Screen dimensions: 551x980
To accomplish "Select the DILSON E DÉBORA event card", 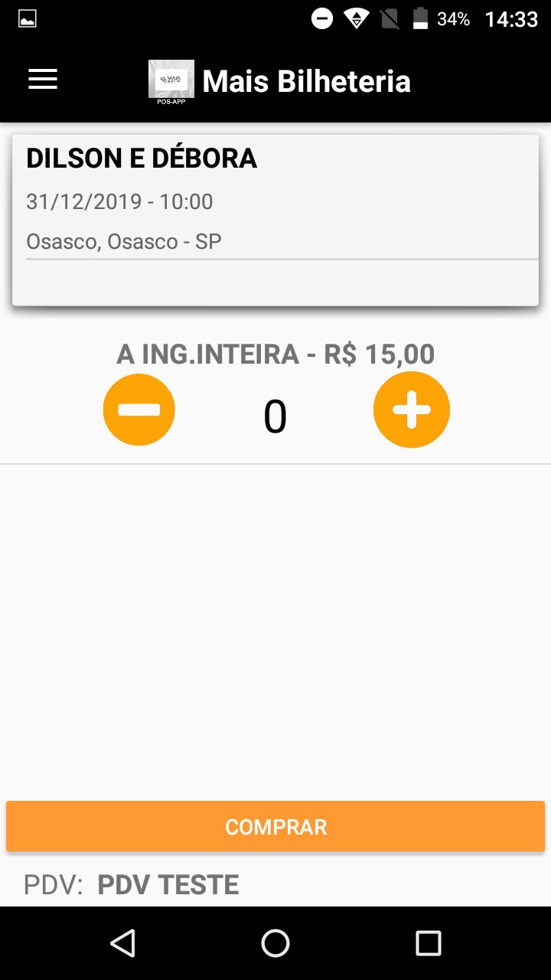I will [x=275, y=220].
